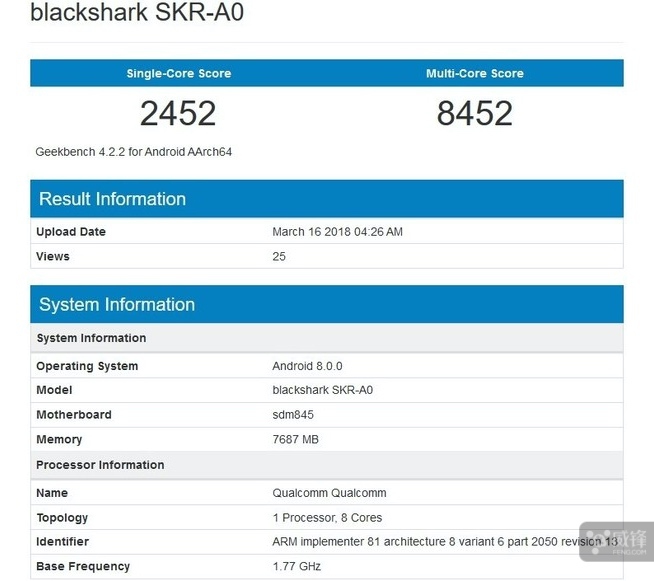Click the Memory value 7687 MB
Screen dimensions: 654x581
coord(295,440)
